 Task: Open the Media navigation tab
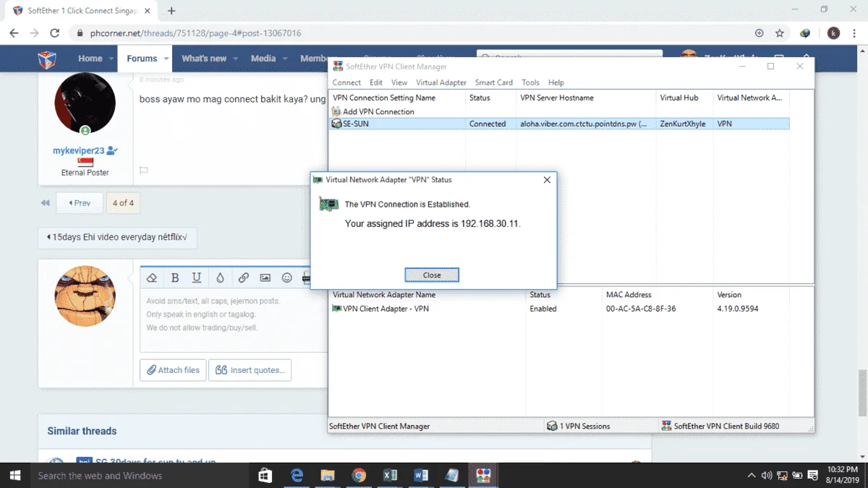263,59
